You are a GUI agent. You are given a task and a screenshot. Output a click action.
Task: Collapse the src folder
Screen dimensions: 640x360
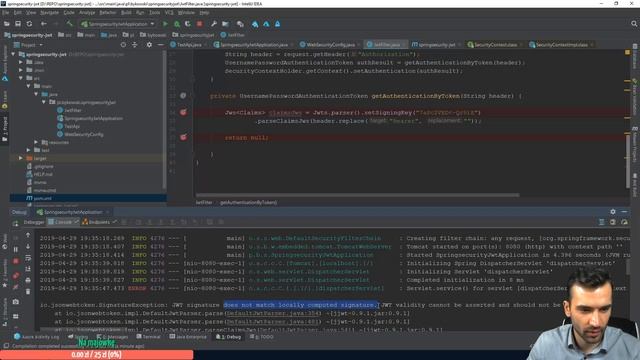[21, 78]
